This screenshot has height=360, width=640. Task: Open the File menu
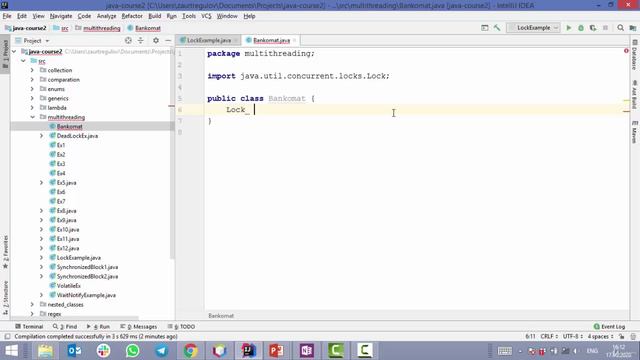pos(7,16)
